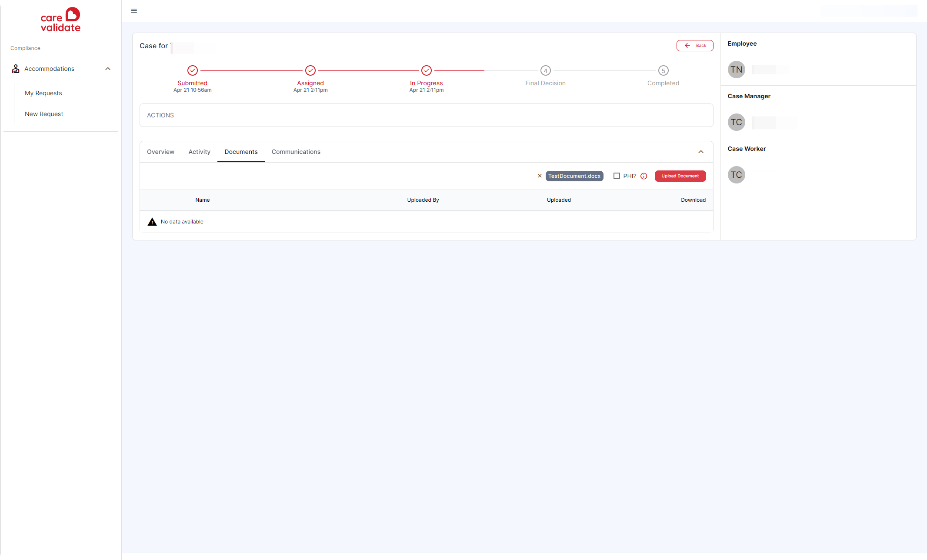
Task: Click the Name column header
Action: [x=203, y=200]
